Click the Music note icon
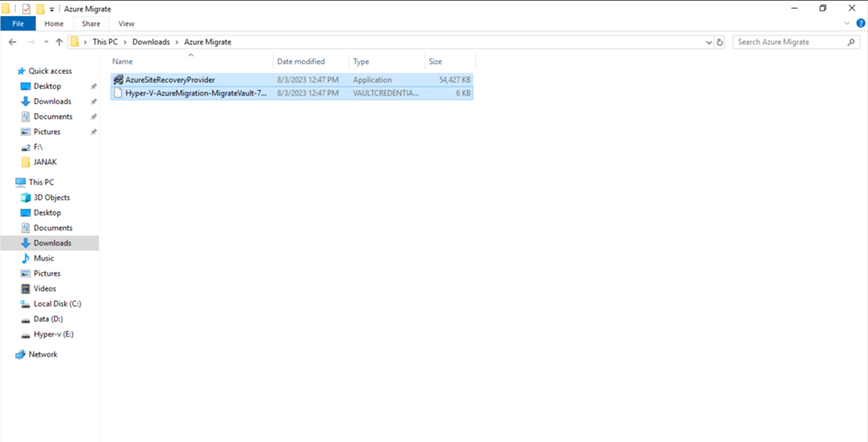 (25, 258)
